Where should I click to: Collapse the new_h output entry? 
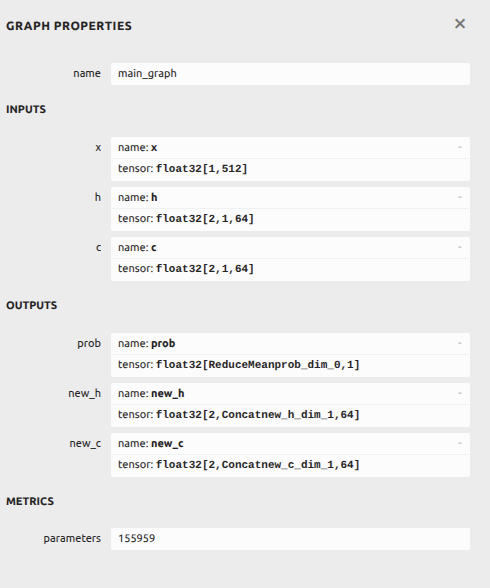tap(460, 393)
